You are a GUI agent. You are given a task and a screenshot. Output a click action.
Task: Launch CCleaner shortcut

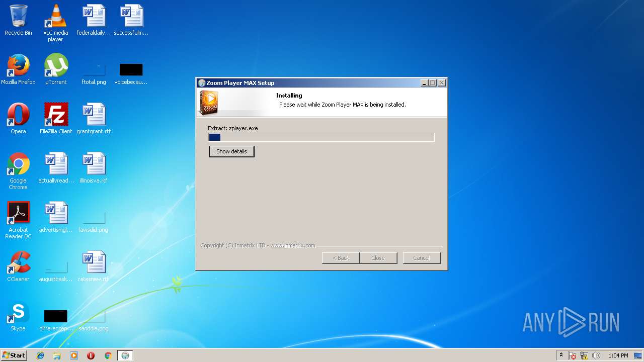[x=18, y=266]
